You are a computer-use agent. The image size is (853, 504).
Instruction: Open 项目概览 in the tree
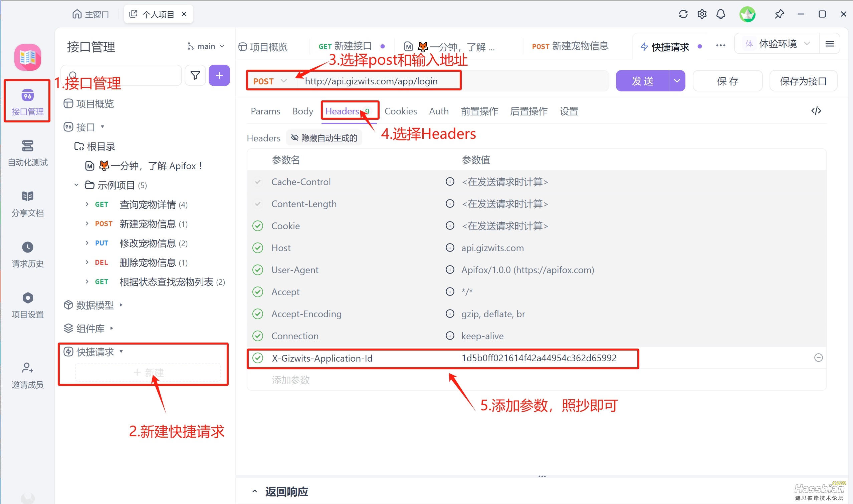89,104
